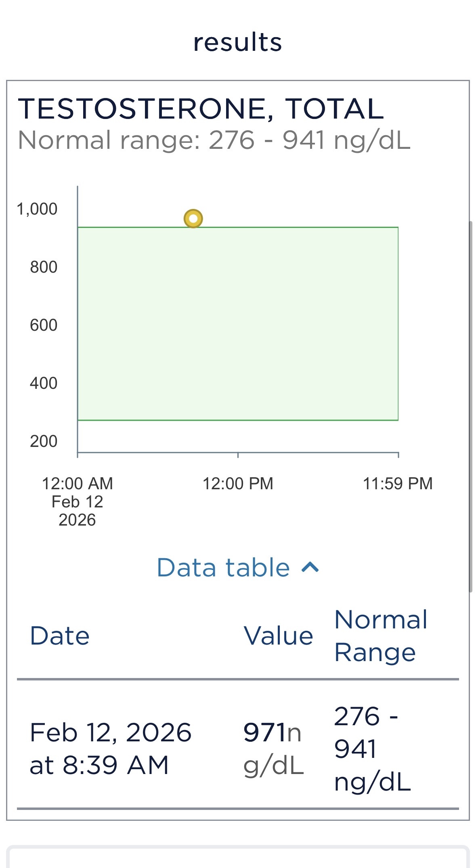Click the 1,000 y-axis label
The image size is (476, 868).
click(37, 209)
